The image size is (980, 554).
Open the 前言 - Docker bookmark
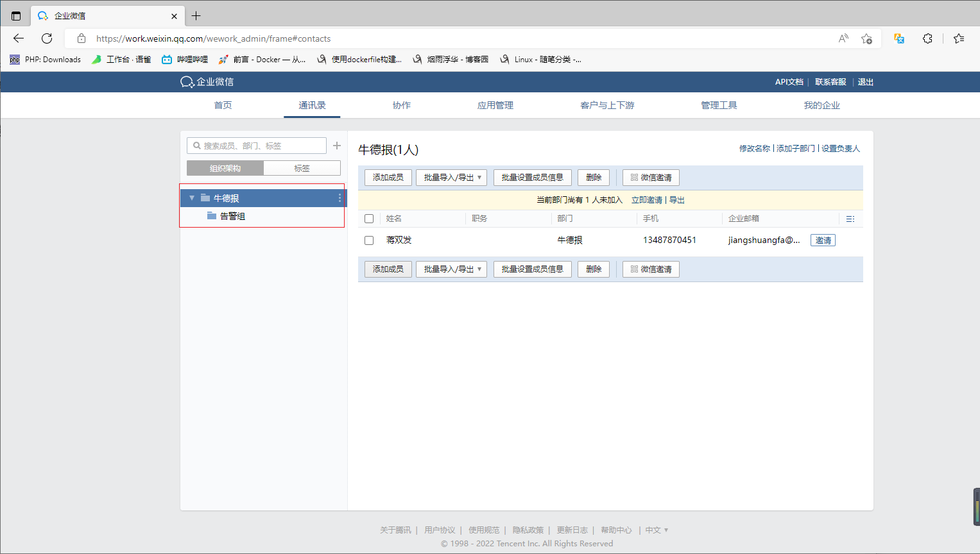pos(262,60)
